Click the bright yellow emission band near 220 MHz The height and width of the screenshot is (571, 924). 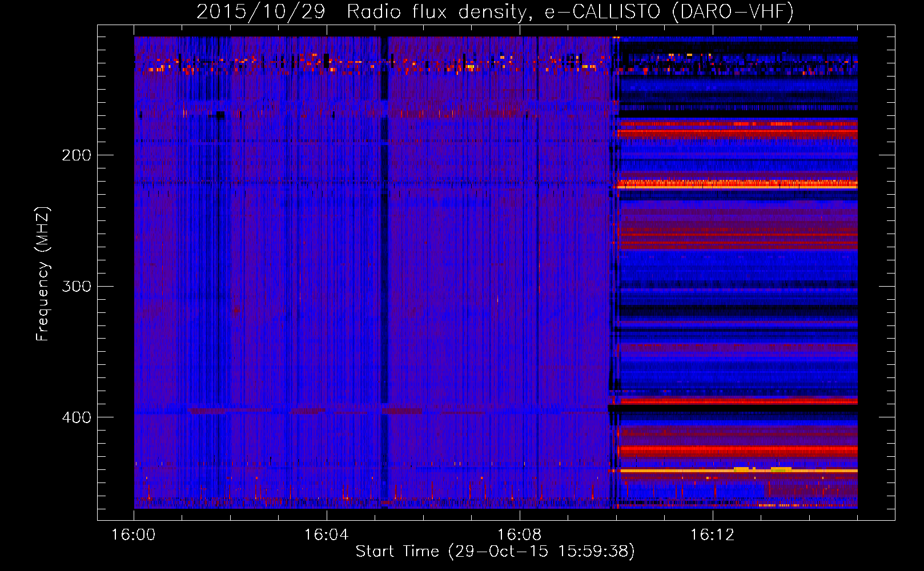[x=737, y=184]
